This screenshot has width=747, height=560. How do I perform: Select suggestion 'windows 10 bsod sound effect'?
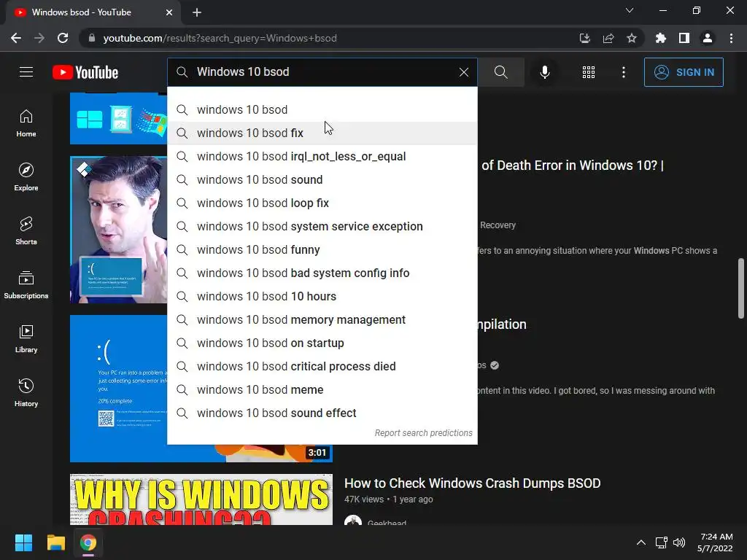[x=322, y=413]
